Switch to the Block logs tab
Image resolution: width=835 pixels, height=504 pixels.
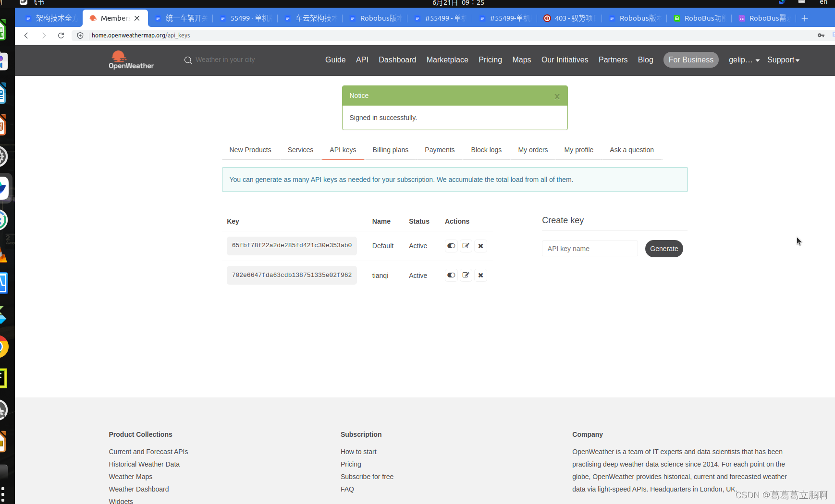point(486,150)
